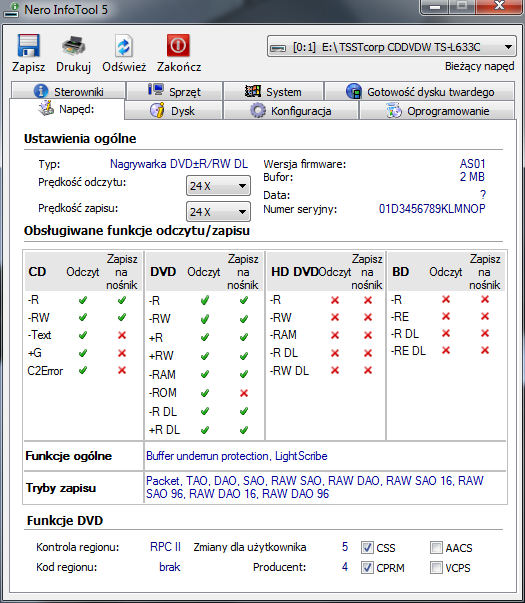Click the Zakończ button label
Screen dimensions: 525x603
tap(179, 67)
